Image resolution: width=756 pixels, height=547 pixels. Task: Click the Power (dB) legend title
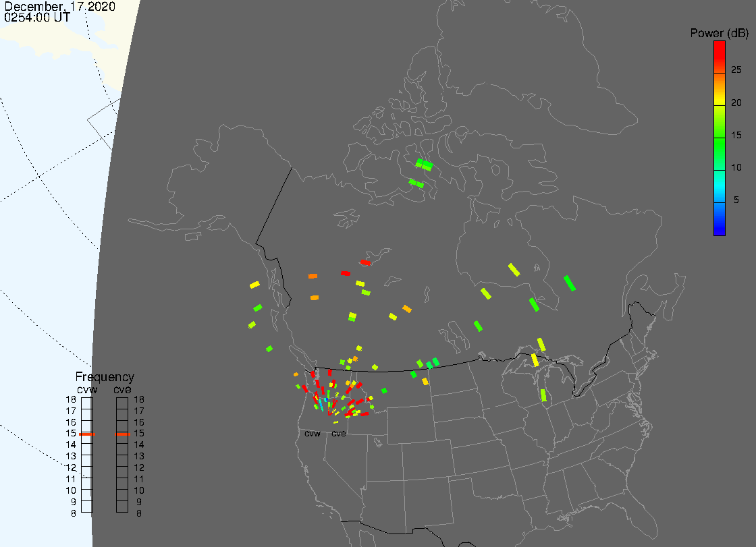tap(719, 33)
